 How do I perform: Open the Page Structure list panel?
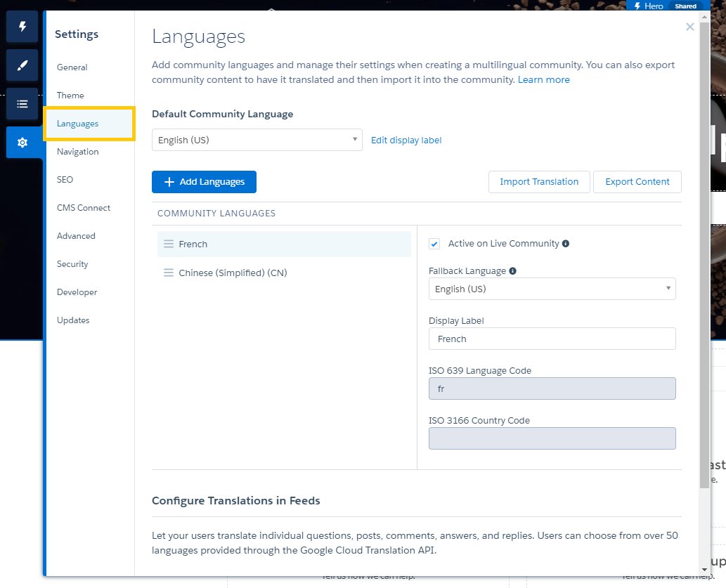click(x=22, y=104)
